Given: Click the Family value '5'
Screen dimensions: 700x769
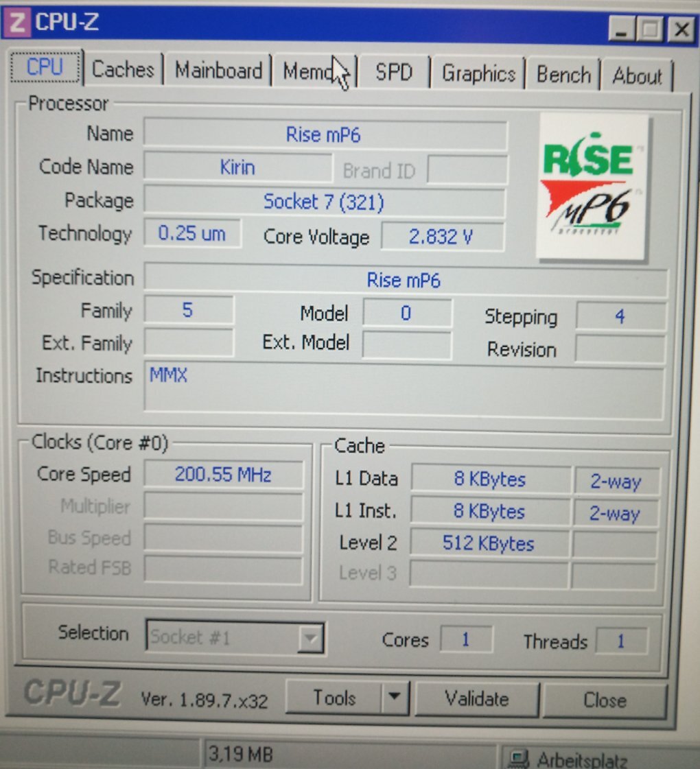Looking at the screenshot, I should [x=188, y=310].
